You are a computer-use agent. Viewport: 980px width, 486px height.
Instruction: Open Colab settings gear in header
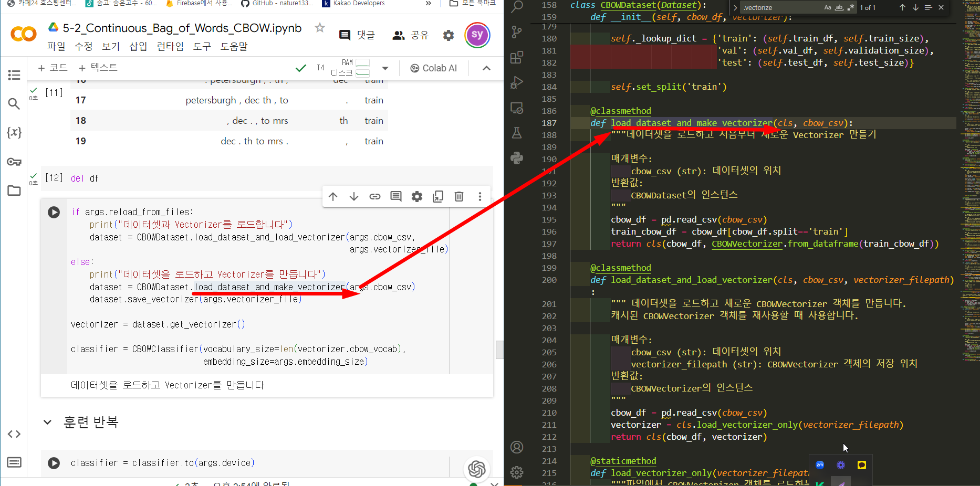pyautogui.click(x=448, y=35)
